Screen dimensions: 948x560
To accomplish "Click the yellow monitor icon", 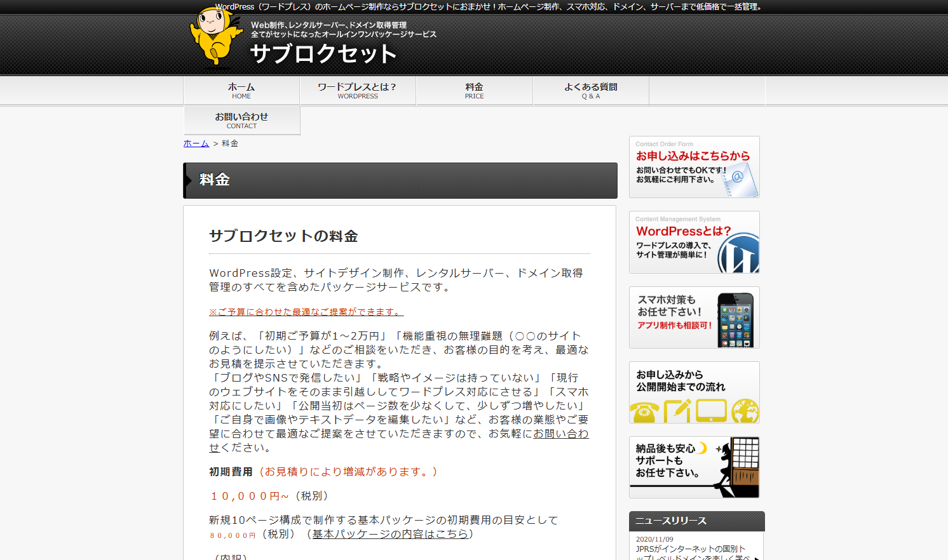I will [711, 411].
